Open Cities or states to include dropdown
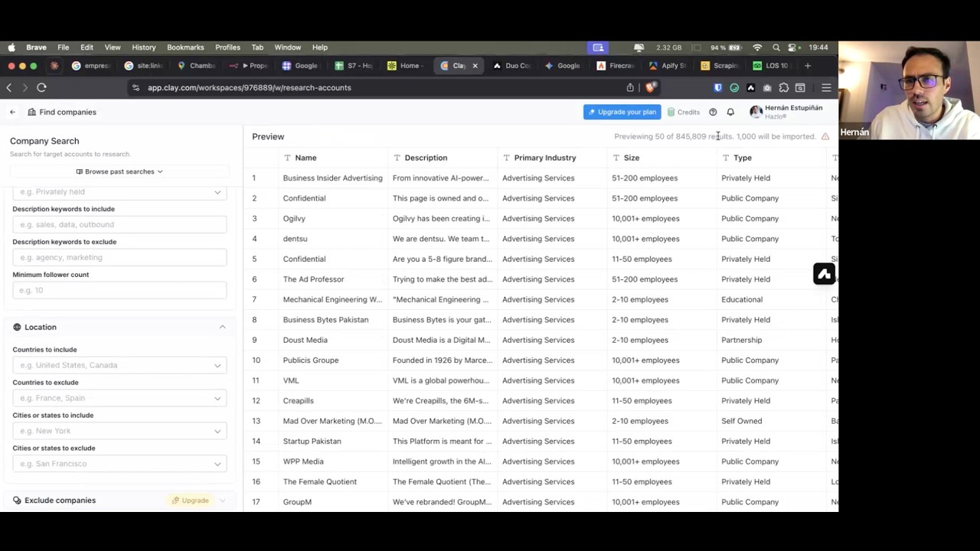The height and width of the screenshot is (551, 980). 119,431
